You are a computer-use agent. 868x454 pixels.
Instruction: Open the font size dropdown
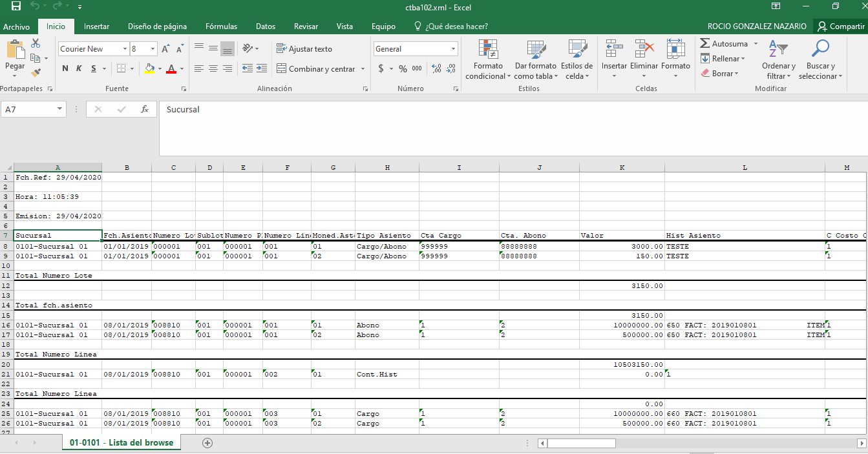(x=153, y=49)
